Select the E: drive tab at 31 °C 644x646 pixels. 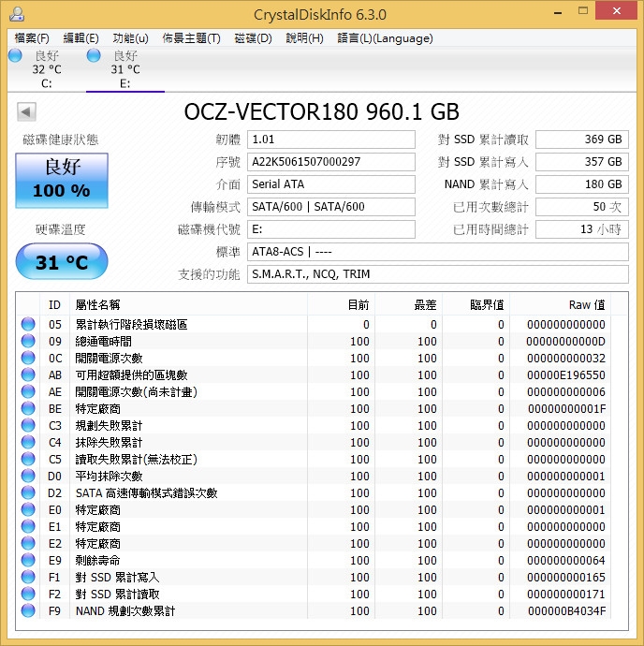pyautogui.click(x=125, y=69)
